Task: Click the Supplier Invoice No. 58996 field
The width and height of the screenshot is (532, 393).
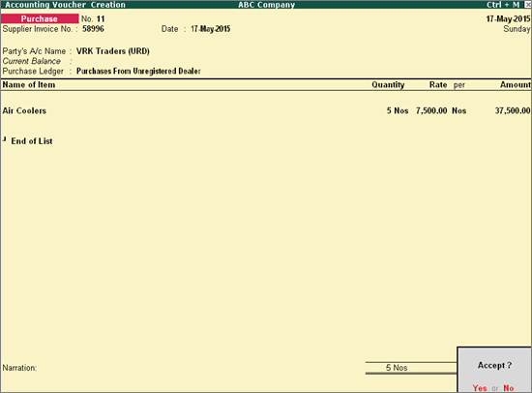Action: [x=93, y=29]
